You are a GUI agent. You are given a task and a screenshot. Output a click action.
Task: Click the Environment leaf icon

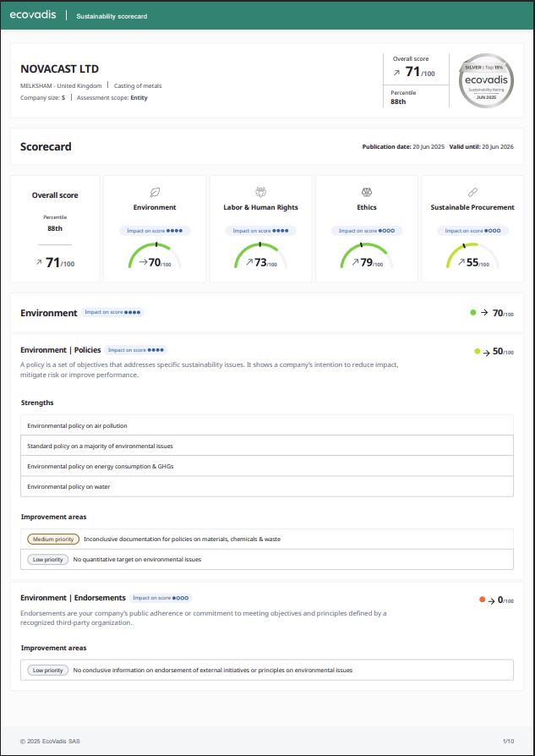pyautogui.click(x=155, y=192)
